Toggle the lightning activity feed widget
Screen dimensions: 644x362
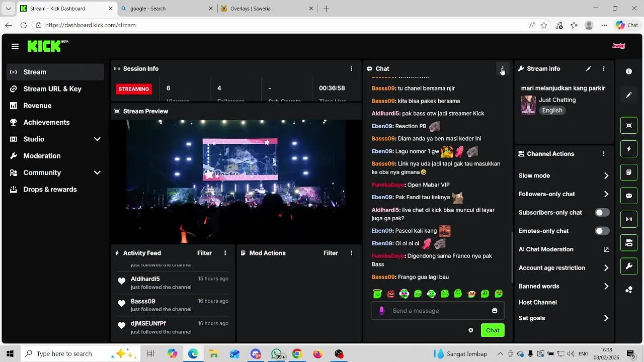click(629, 149)
